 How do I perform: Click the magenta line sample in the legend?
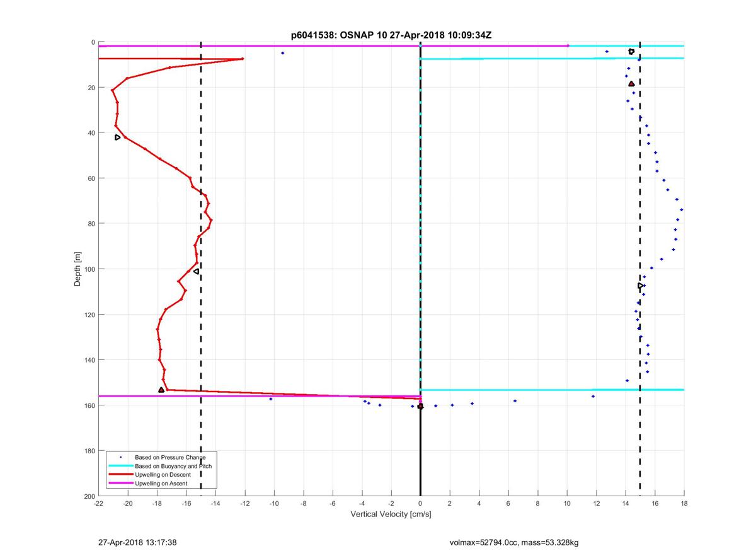tap(120, 483)
